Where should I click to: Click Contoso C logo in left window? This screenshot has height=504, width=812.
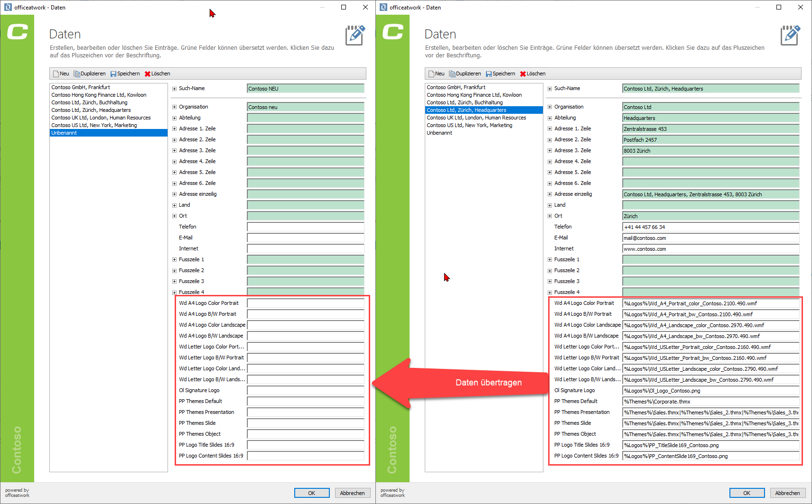tap(18, 32)
